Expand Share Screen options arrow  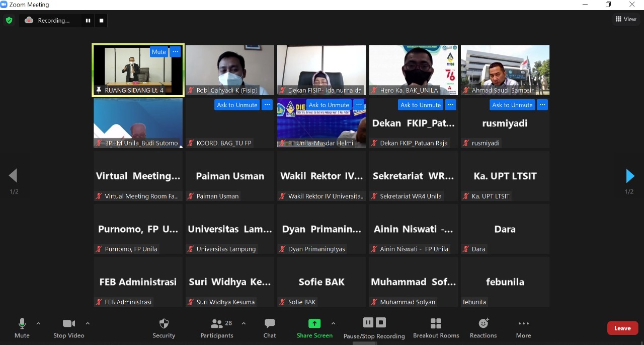[x=333, y=323]
